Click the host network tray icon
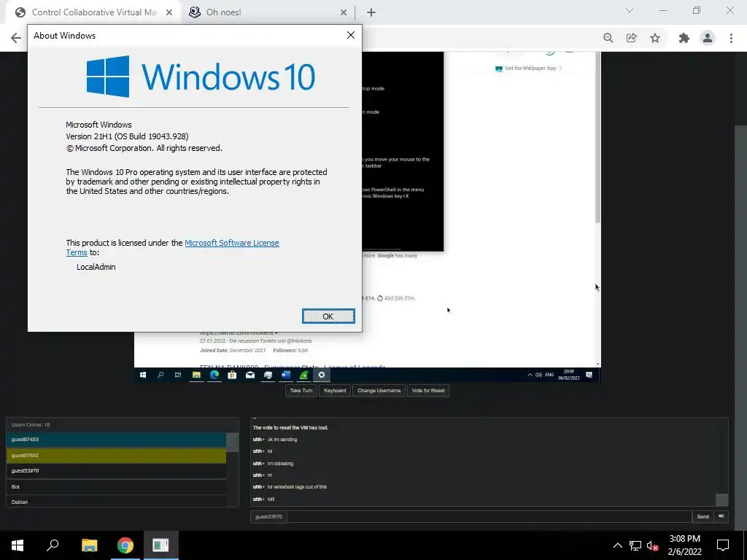 (635, 545)
